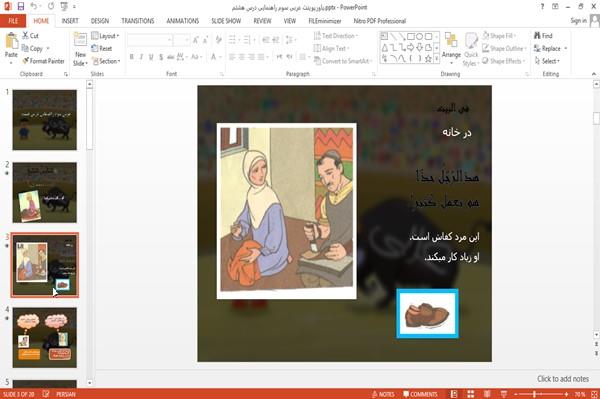Click increase font size icon
This screenshot has height=399, width=600.
click(196, 40)
